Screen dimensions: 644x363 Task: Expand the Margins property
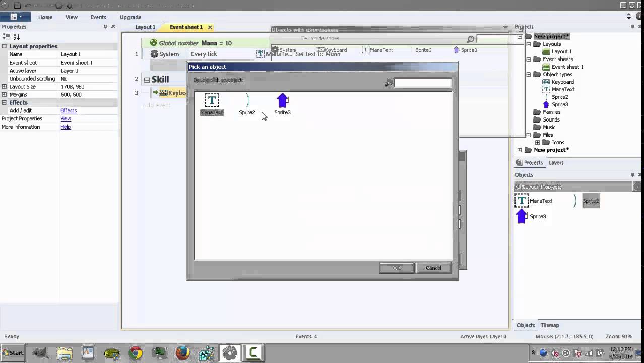pyautogui.click(x=4, y=95)
